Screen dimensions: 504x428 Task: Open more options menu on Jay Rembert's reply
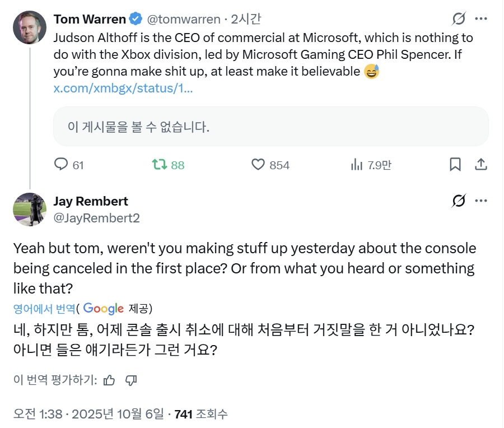[480, 201]
